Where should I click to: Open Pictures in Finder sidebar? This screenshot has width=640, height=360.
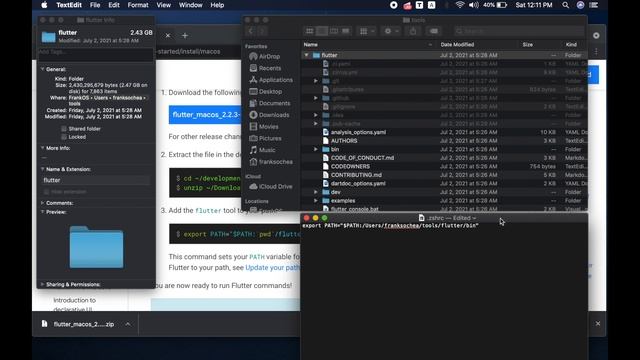coord(269,138)
